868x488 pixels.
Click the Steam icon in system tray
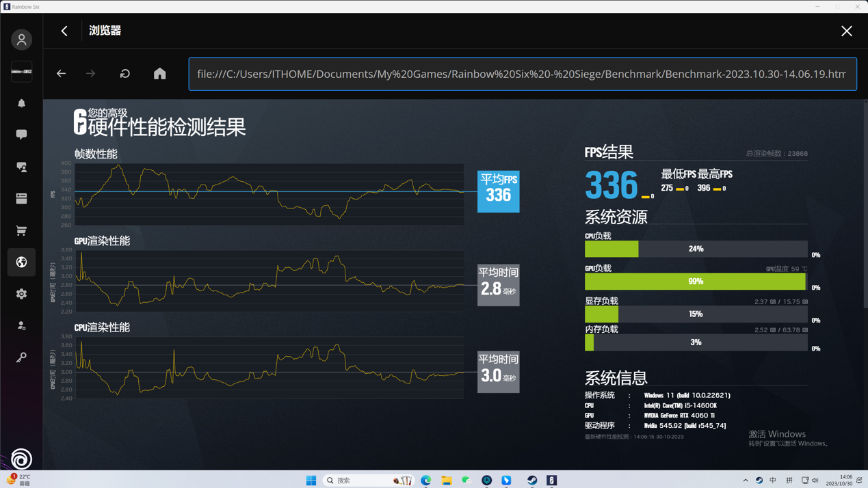[x=759, y=480]
